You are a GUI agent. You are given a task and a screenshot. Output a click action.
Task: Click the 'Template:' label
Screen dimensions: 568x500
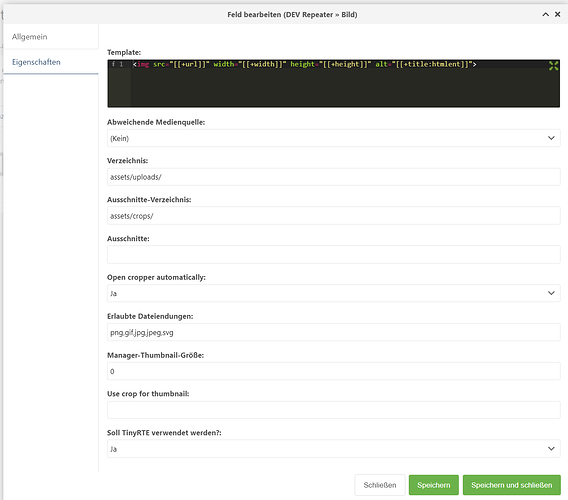coord(124,52)
